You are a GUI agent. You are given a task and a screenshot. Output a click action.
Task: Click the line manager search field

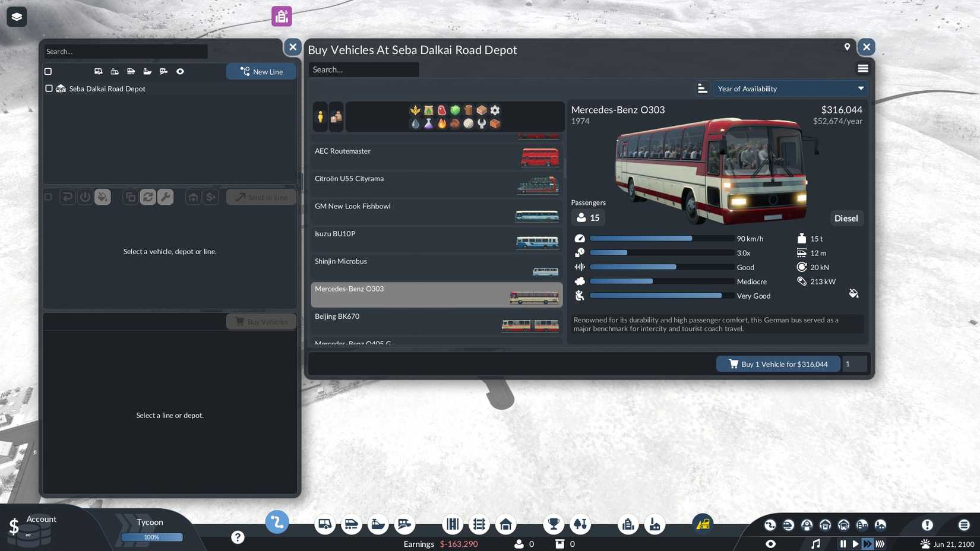tap(125, 52)
